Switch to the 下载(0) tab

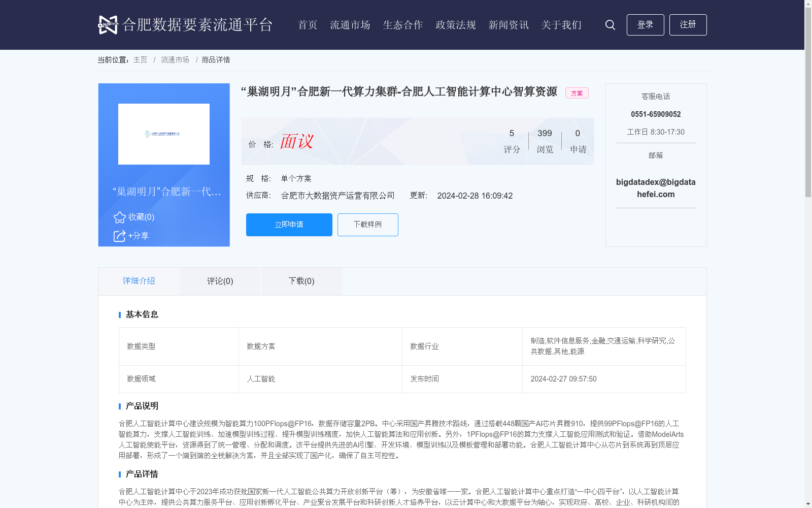[x=301, y=281]
